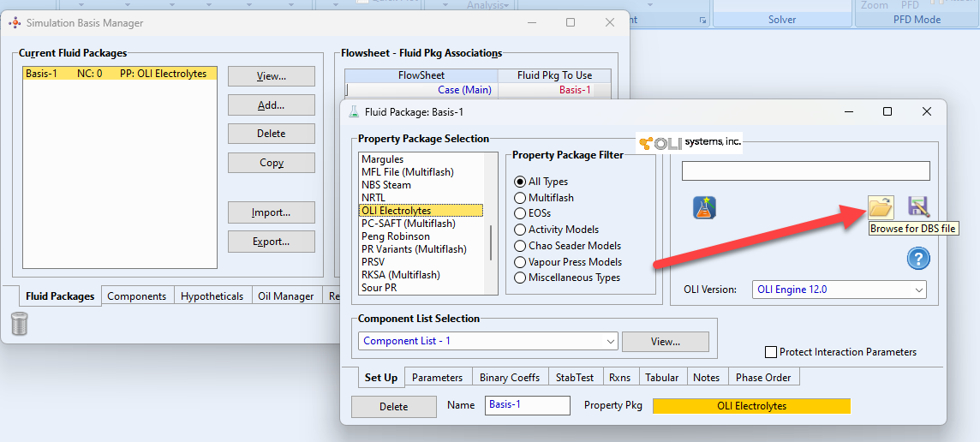This screenshot has height=442, width=980.
Task: Click the Copy fluid package button
Action: (272, 163)
